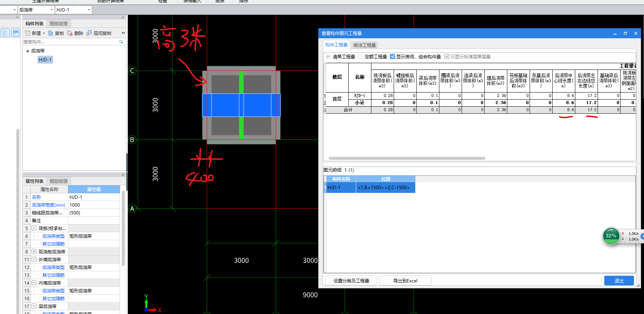Select HJD-1 row in 图元明细 table

pos(341,188)
